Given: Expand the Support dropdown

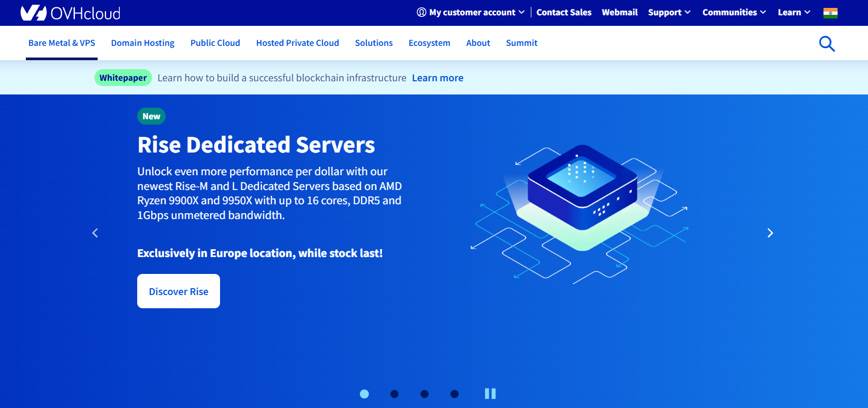Looking at the screenshot, I should point(669,12).
